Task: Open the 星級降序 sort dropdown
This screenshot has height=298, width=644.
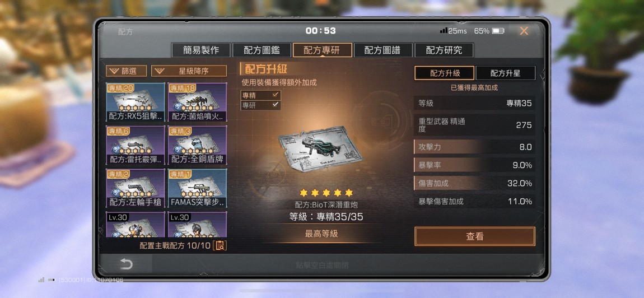Action: pyautogui.click(x=189, y=71)
